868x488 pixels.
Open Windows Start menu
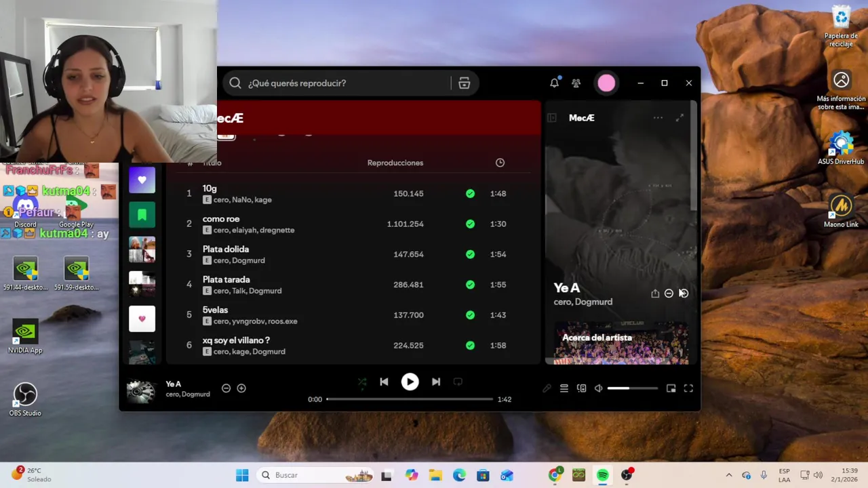(242, 475)
